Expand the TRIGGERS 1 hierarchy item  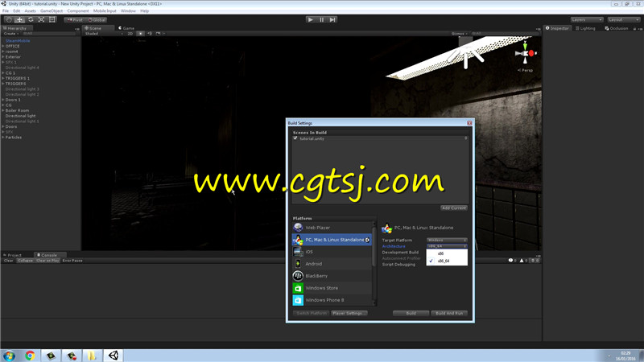point(3,78)
